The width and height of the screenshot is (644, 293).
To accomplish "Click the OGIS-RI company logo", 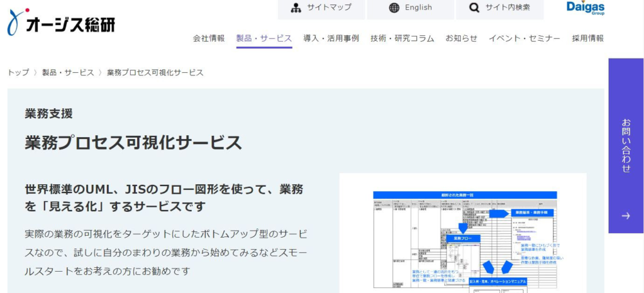I will coord(61,23).
